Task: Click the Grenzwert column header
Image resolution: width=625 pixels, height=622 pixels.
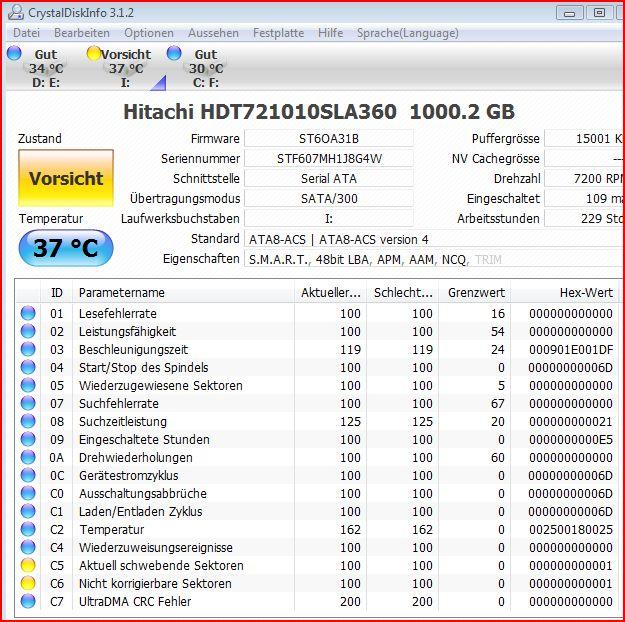Action: pyautogui.click(x=475, y=293)
